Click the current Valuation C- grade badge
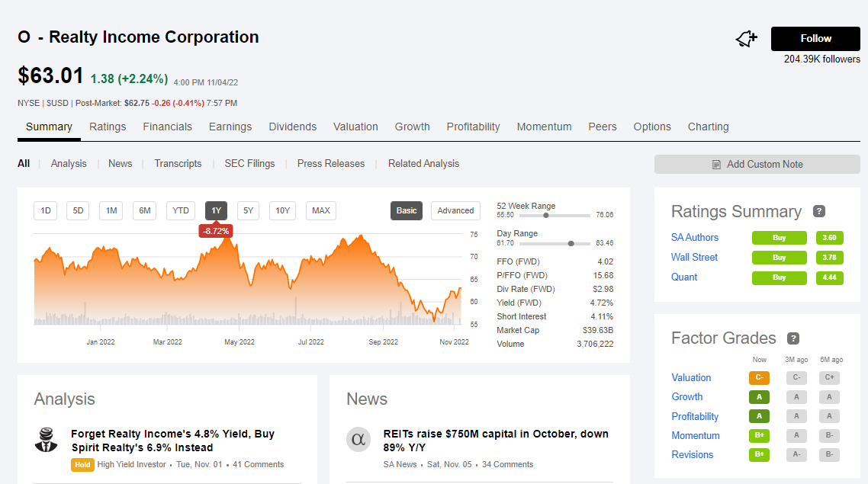 pos(759,378)
